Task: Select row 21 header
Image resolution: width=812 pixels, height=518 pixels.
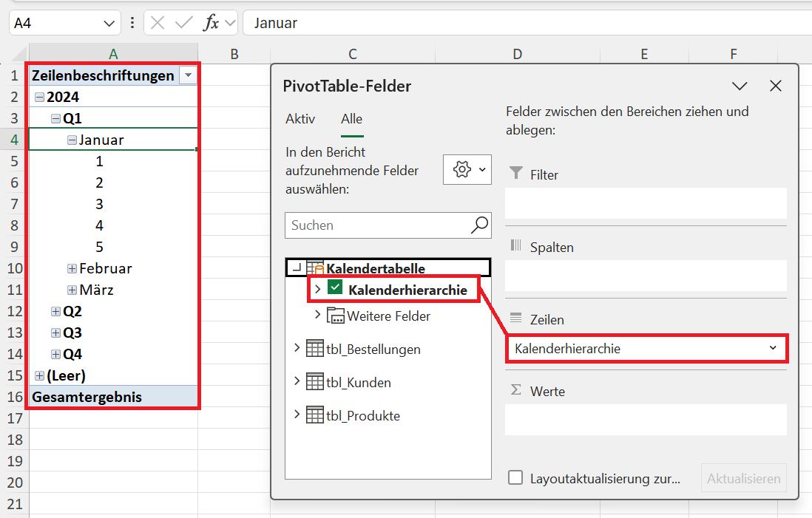Action: point(15,504)
